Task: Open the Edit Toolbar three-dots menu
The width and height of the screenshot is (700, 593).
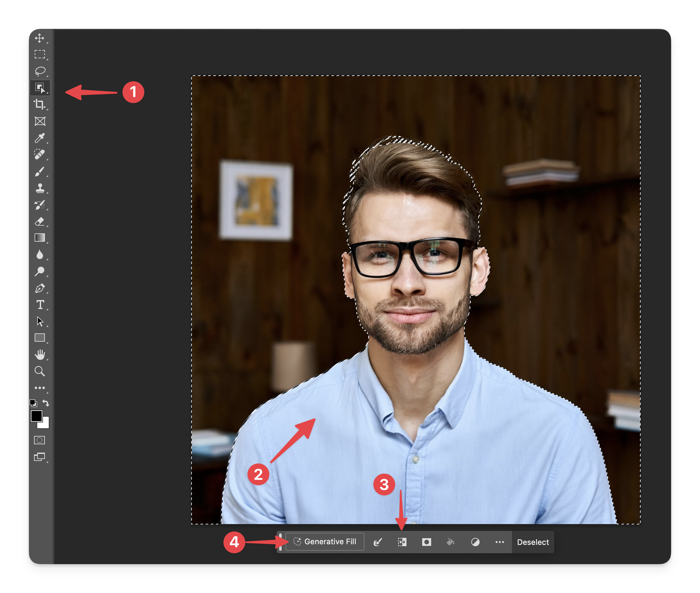Action: 40,388
